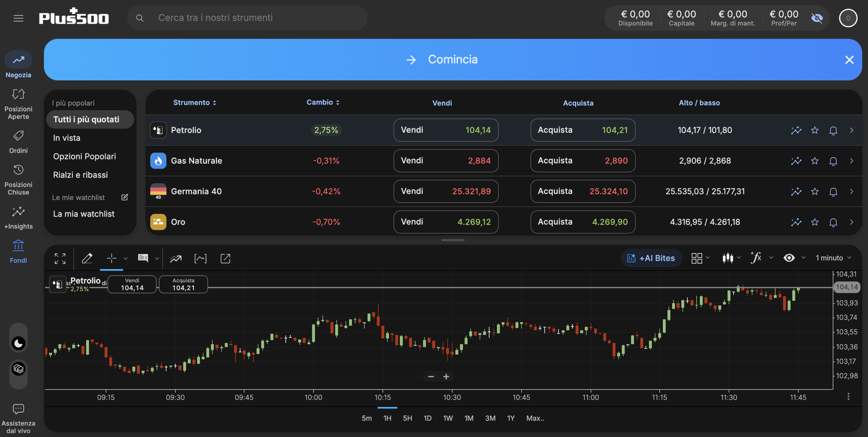The height and width of the screenshot is (437, 868).
Task: Toggle the chart visibility eye
Action: [789, 258]
